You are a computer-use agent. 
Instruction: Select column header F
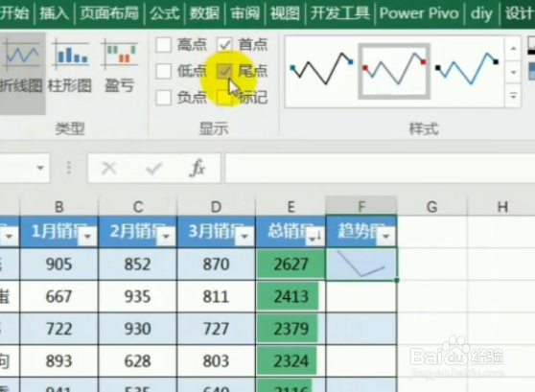(x=361, y=206)
